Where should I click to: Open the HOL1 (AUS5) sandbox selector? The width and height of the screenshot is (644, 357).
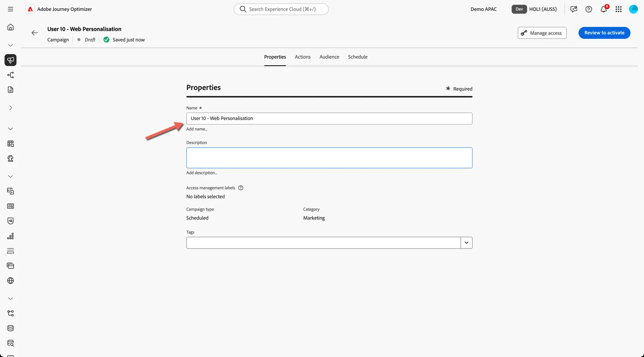[x=534, y=9]
